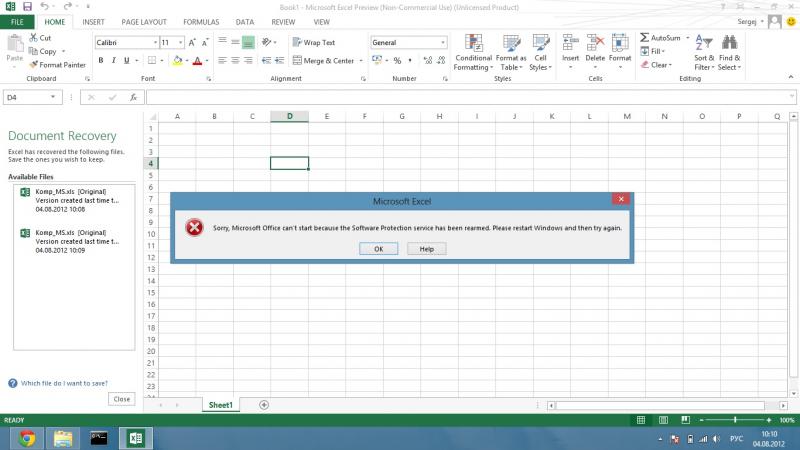Viewport: 800px width, 450px height.
Task: Open the Calibri font name dropdown
Action: click(155, 42)
